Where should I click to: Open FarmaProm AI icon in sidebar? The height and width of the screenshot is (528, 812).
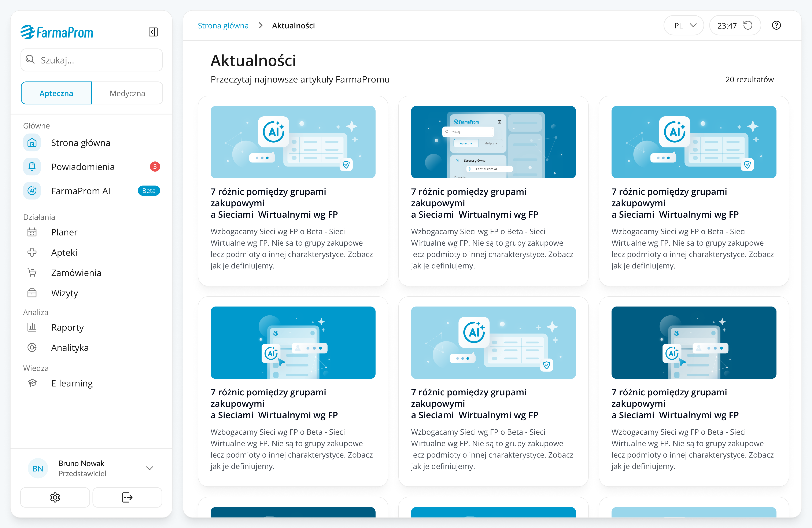coord(32,191)
